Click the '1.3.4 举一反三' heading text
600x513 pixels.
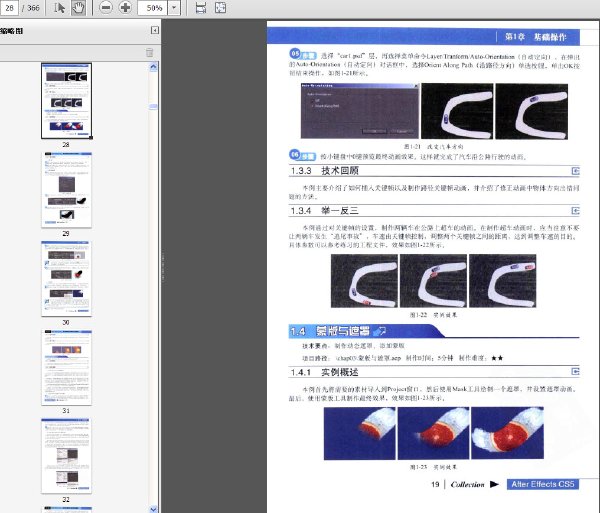[324, 210]
